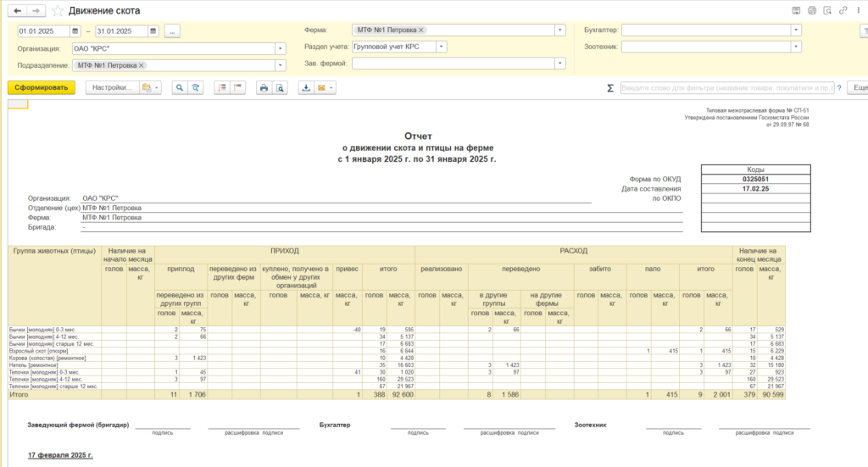868x467 pixels.
Task: Open period selection ellipsis button
Action: coord(172,31)
